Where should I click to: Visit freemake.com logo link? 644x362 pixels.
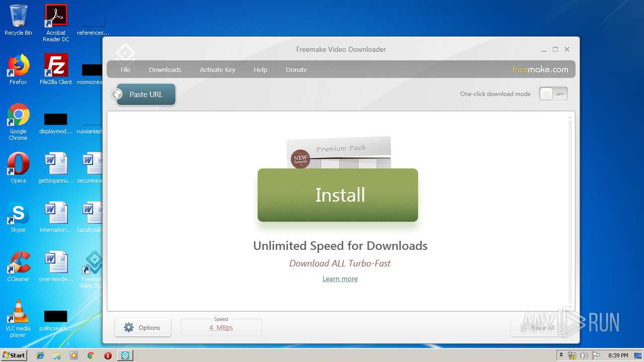tap(540, 69)
